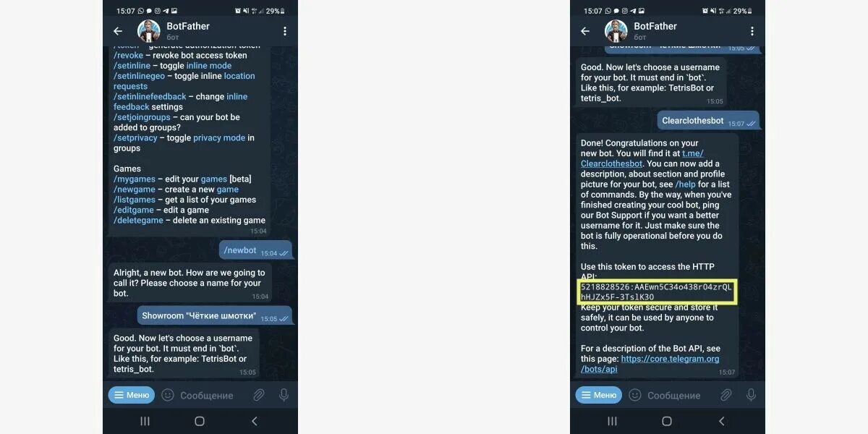Tap the /newgame command link
The image size is (868, 434).
click(x=135, y=189)
